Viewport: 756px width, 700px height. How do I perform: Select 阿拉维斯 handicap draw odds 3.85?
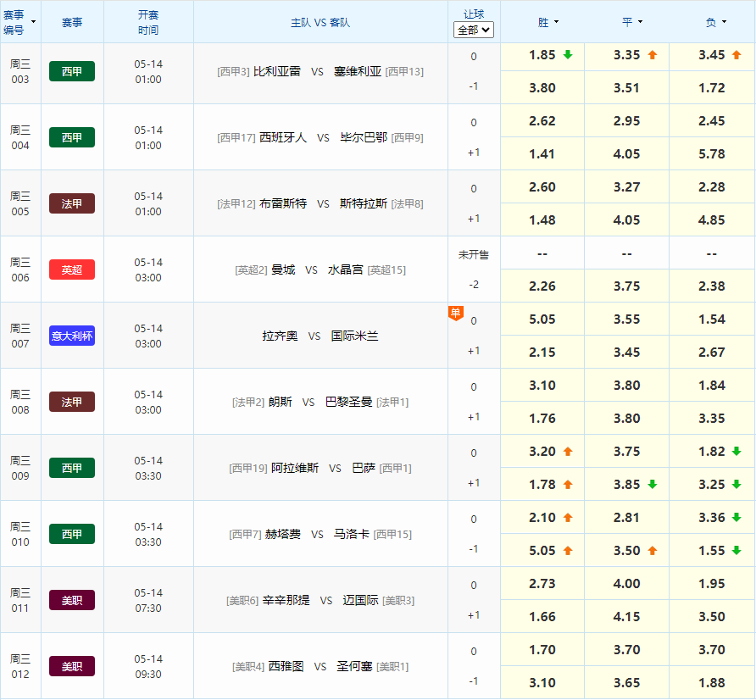coord(627,484)
